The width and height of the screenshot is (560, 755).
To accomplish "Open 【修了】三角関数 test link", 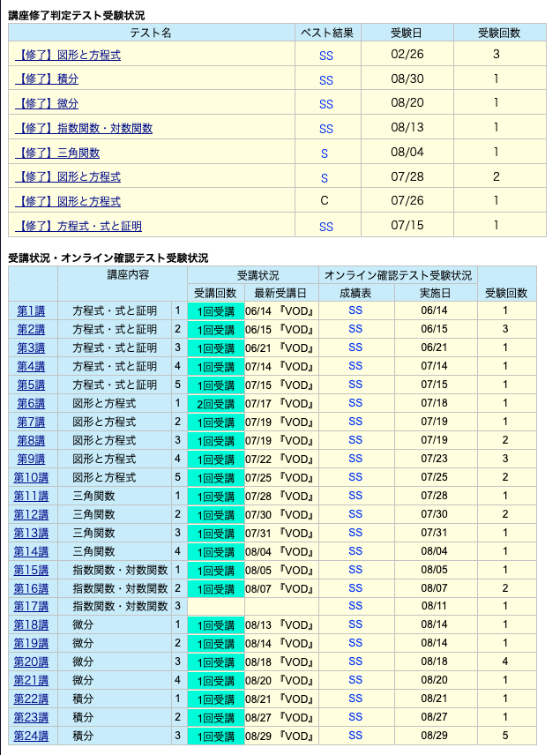I will pyautogui.click(x=57, y=153).
